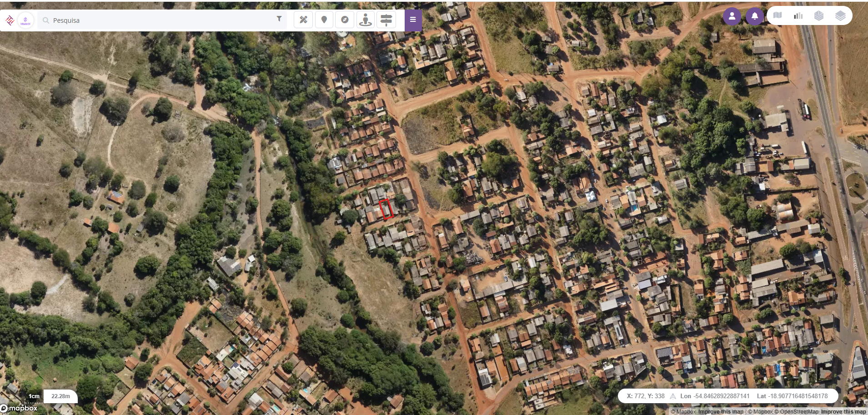This screenshot has width=868, height=415.
Task: Click the Mapbox logo link
Action: pyautogui.click(x=19, y=408)
